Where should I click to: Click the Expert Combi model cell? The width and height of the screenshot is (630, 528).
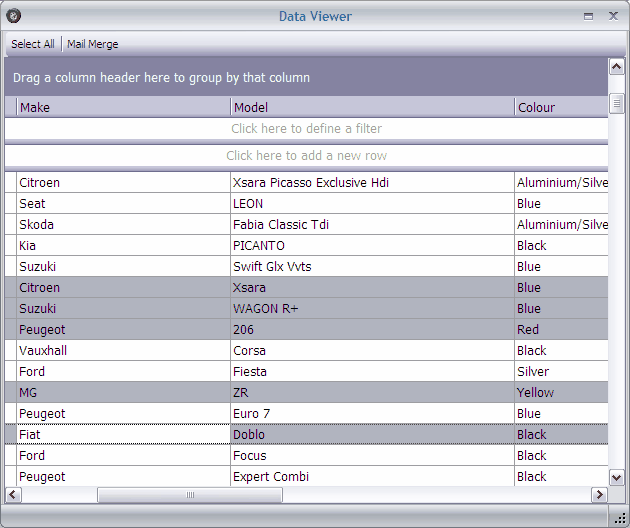[372, 476]
